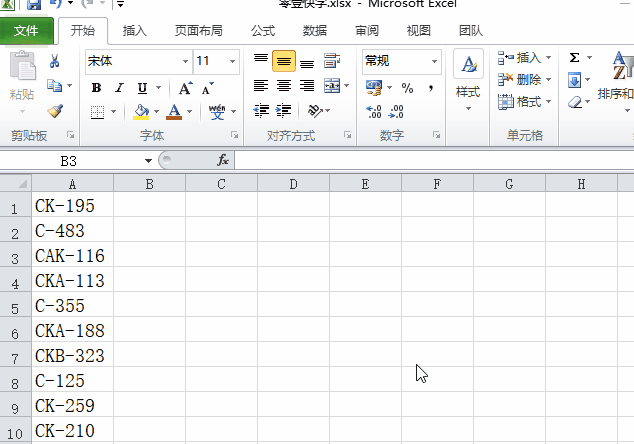Switch to the 插入 tab
The image size is (634, 444).
pos(135,31)
